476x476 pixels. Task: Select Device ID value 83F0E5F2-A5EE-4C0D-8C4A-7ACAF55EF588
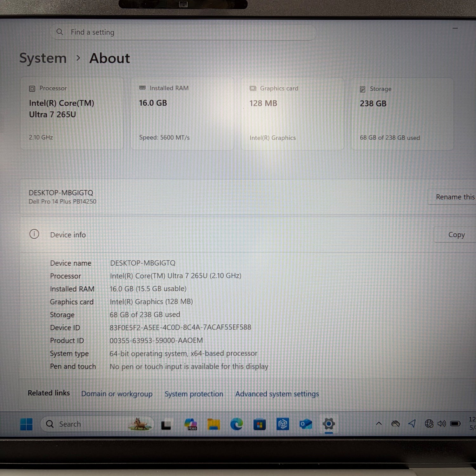point(180,327)
